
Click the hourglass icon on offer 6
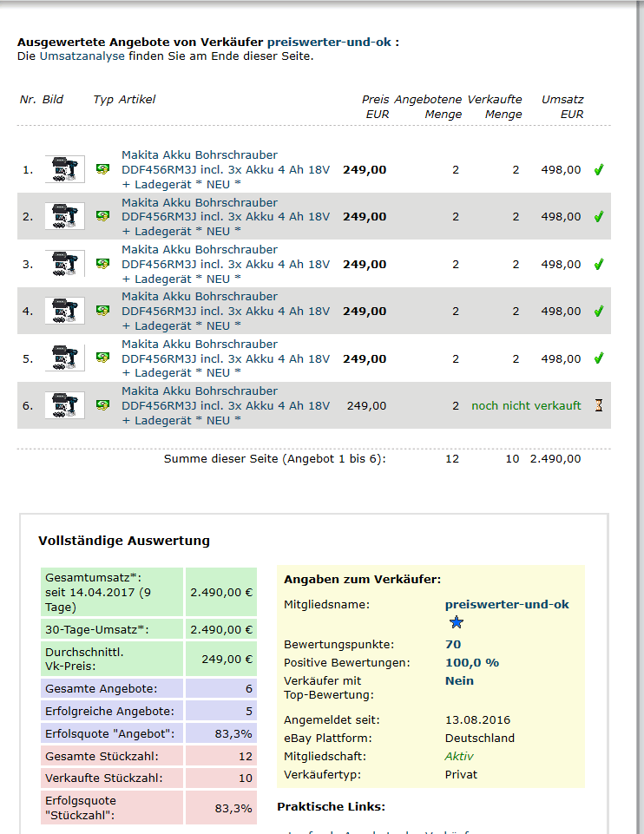[598, 405]
